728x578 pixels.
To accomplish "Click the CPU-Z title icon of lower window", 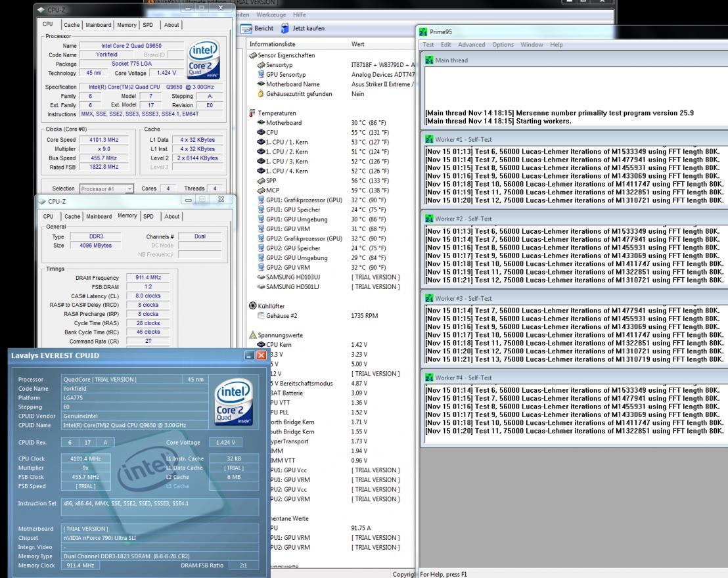I will (42, 202).
